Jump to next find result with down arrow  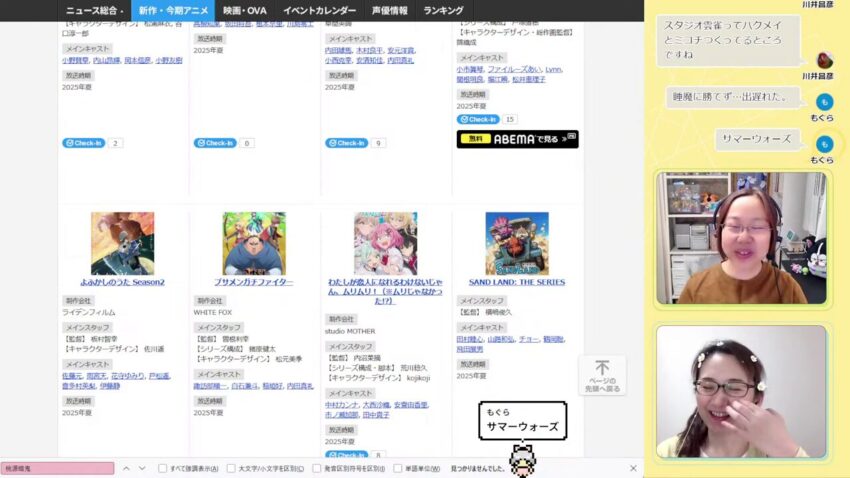pyautogui.click(x=145, y=468)
